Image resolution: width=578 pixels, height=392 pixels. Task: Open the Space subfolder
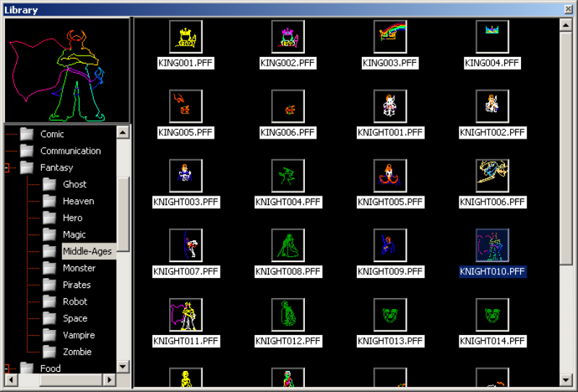tap(75, 318)
